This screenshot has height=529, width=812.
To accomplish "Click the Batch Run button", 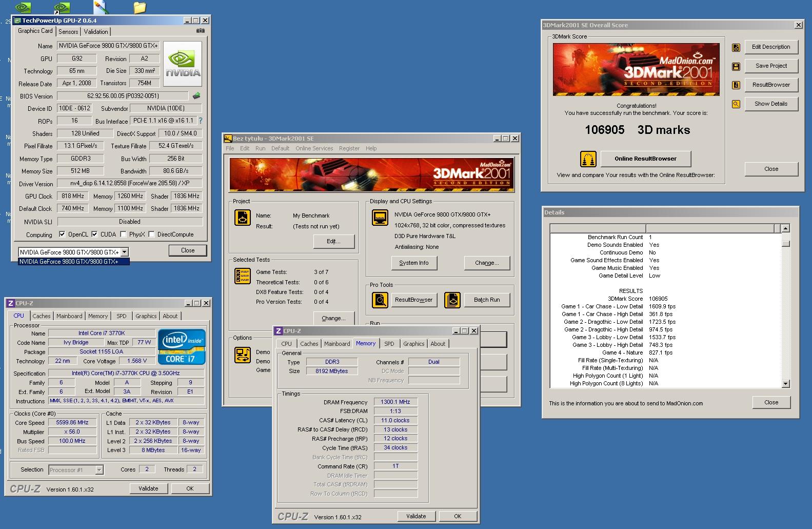I will [487, 300].
